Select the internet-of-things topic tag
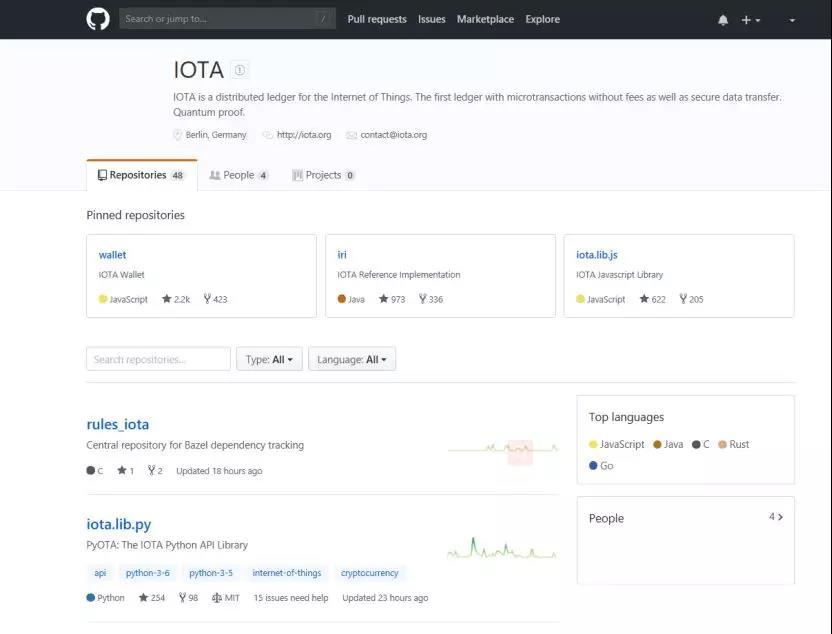The width and height of the screenshot is (832, 634). click(287, 573)
